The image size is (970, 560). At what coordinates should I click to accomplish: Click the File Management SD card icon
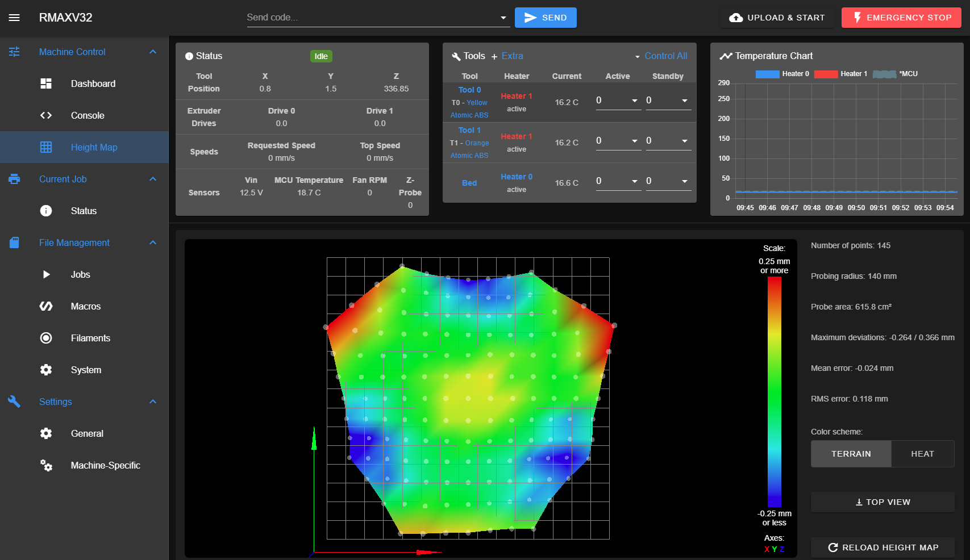pyautogui.click(x=14, y=243)
